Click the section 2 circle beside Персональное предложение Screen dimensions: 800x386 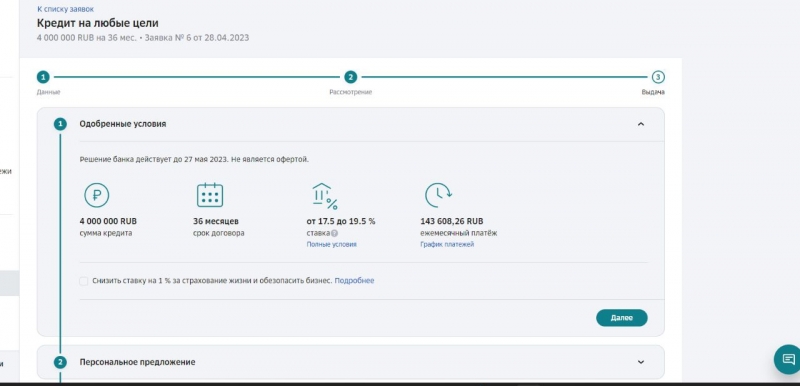coord(60,362)
